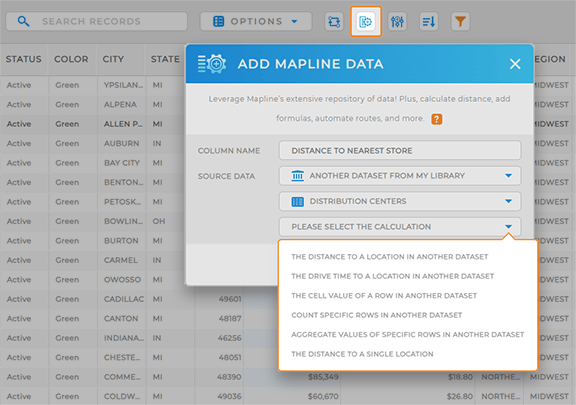
Task: Click the Add Mapline Data toolbar icon
Action: coord(366,22)
